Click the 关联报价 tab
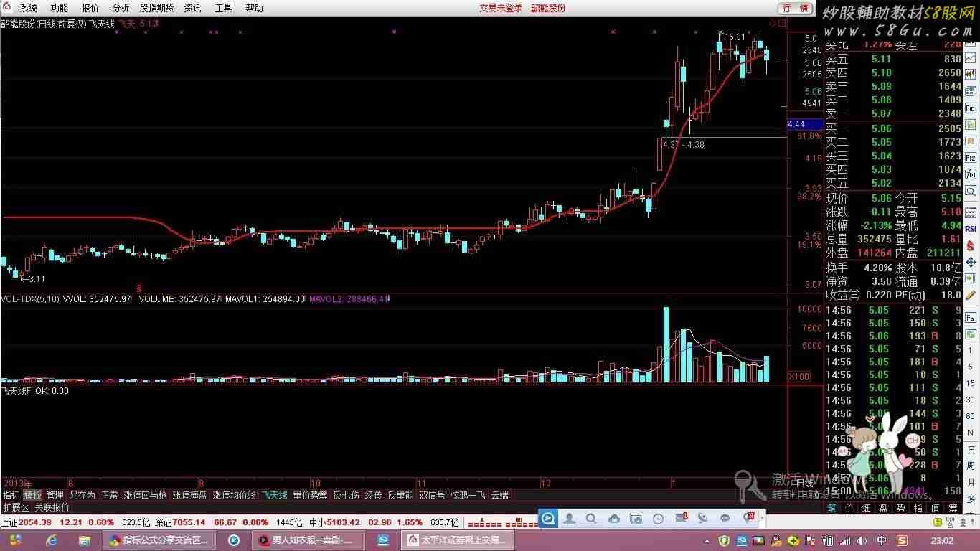Viewport: 980px width, 551px height. [x=52, y=507]
